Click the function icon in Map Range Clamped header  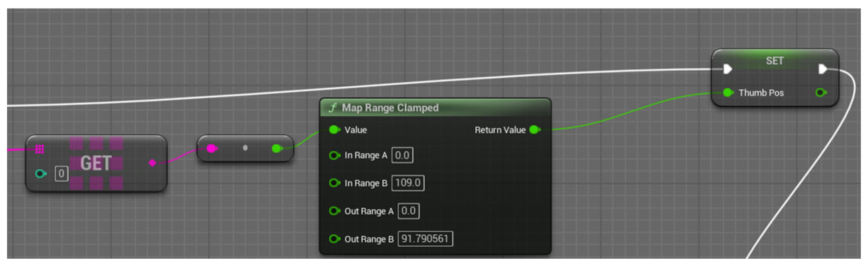pos(333,108)
